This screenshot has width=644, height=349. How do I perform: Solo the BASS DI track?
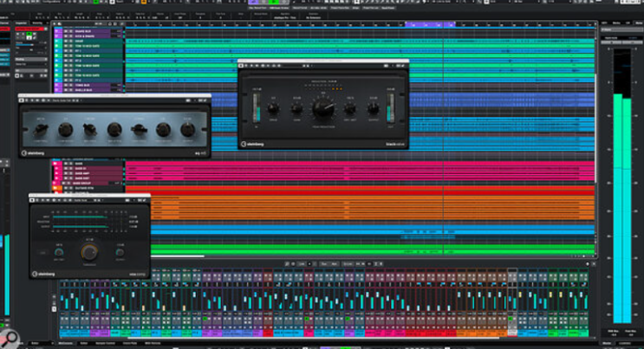click(x=71, y=168)
